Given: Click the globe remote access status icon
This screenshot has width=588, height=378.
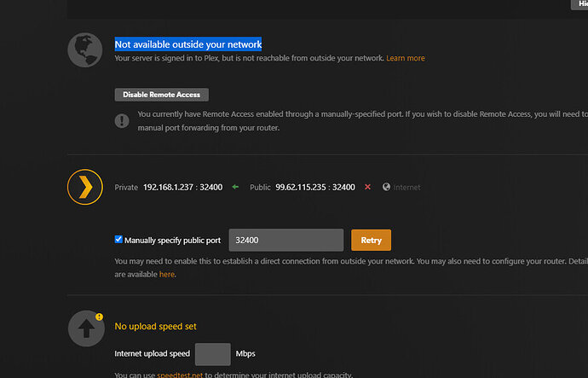Looking at the screenshot, I should [x=85, y=50].
